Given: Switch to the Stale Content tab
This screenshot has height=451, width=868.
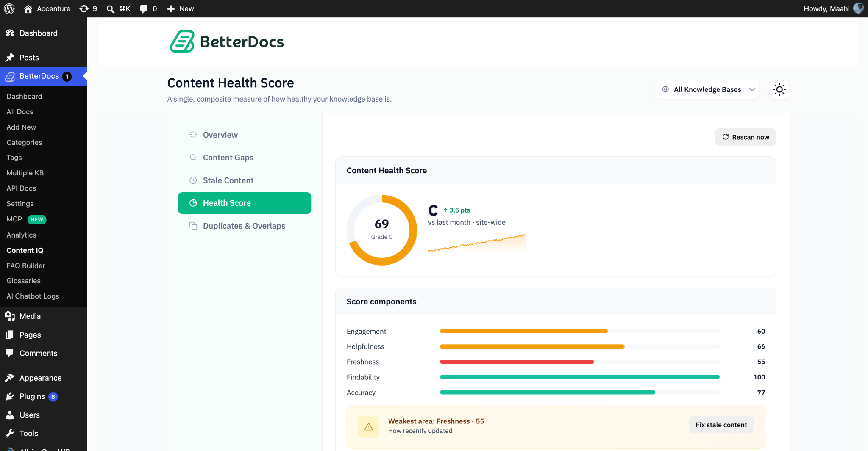Looking at the screenshot, I should [x=245, y=180].
